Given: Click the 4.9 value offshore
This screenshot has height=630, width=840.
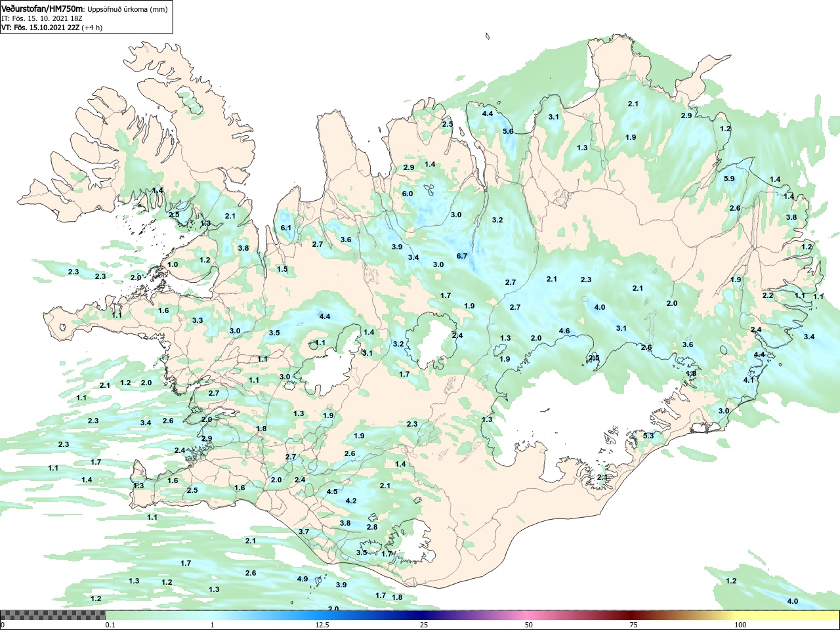Looking at the screenshot, I should (303, 579).
